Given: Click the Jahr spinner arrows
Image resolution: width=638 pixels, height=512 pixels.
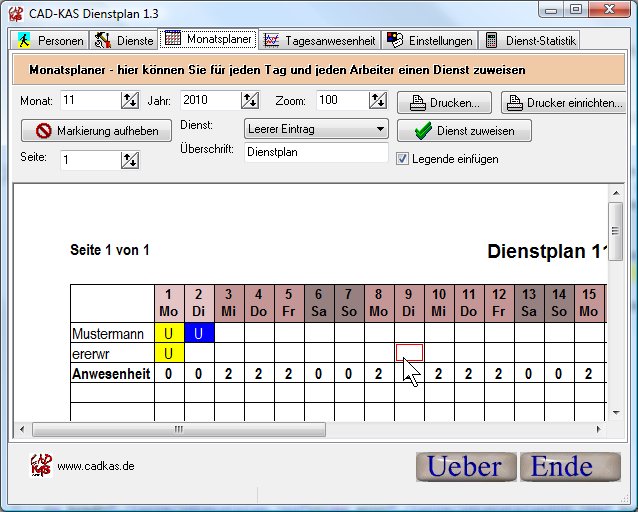Looking at the screenshot, I should [x=250, y=100].
